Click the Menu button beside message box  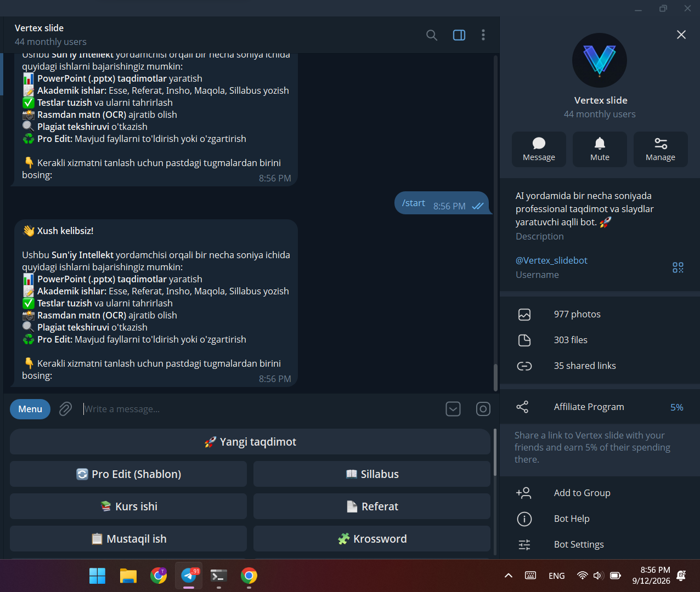[x=30, y=409]
